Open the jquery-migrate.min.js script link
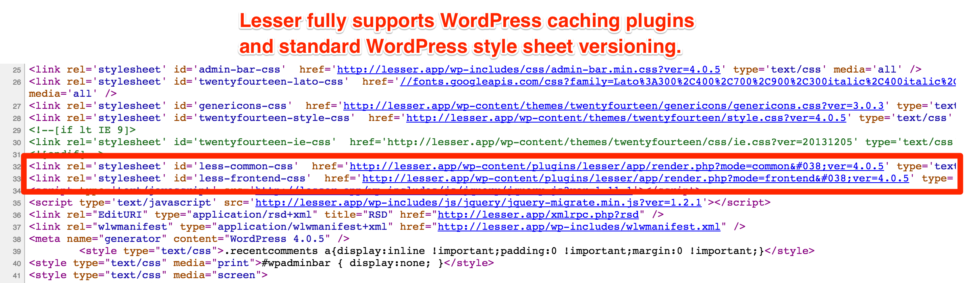 tap(478, 203)
